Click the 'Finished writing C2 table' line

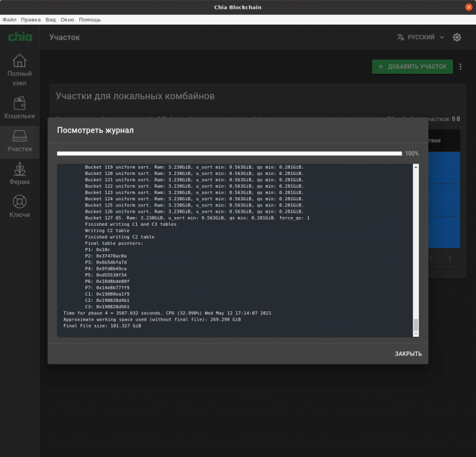click(x=120, y=237)
